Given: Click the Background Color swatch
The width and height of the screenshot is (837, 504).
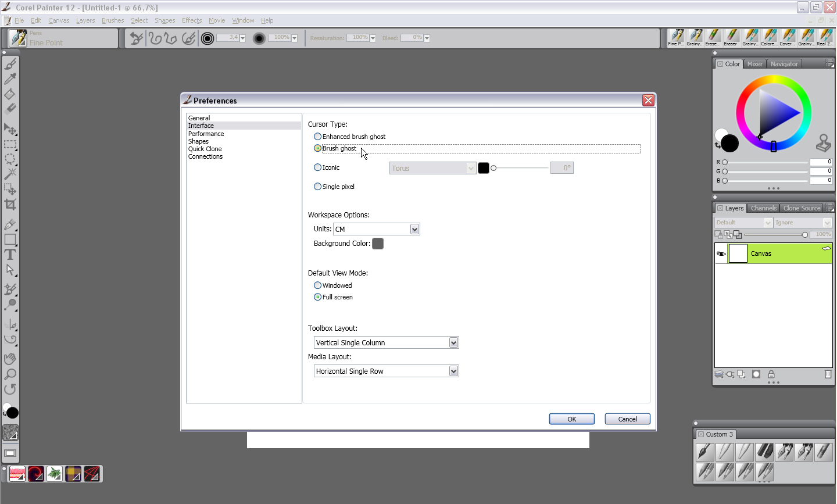Looking at the screenshot, I should tap(377, 244).
